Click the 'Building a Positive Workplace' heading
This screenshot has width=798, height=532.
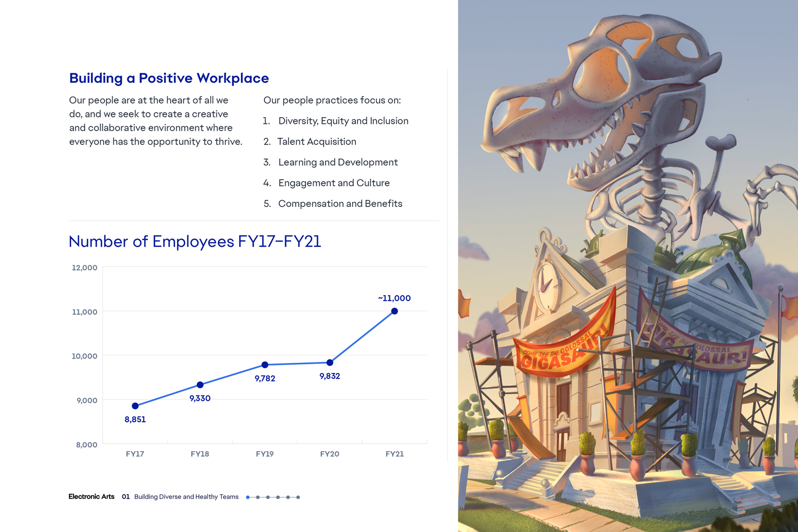[x=169, y=78]
